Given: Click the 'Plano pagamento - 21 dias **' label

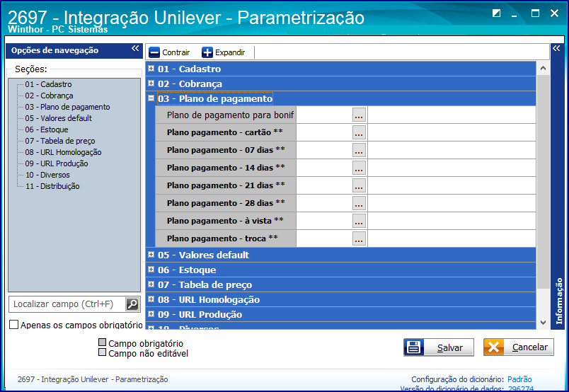Looking at the screenshot, I should coord(226,185).
